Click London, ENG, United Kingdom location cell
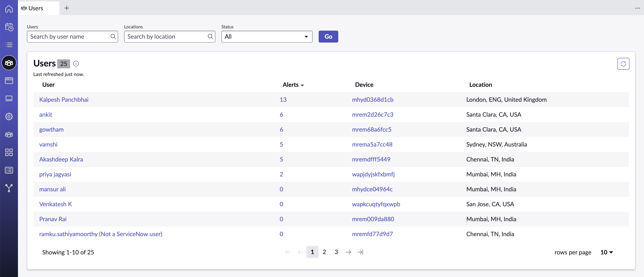 tap(506, 100)
